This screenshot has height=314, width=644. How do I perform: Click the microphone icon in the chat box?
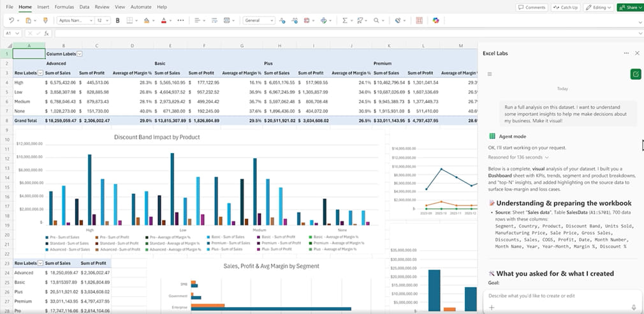[634, 307]
